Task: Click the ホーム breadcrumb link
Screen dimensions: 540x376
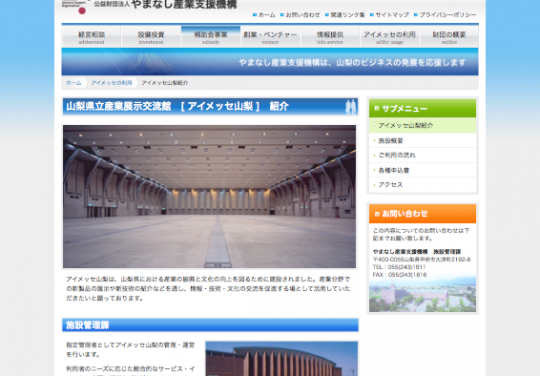Action: 74,83
